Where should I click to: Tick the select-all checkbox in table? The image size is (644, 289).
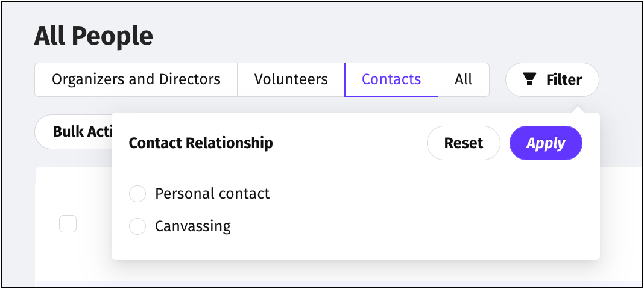click(68, 224)
